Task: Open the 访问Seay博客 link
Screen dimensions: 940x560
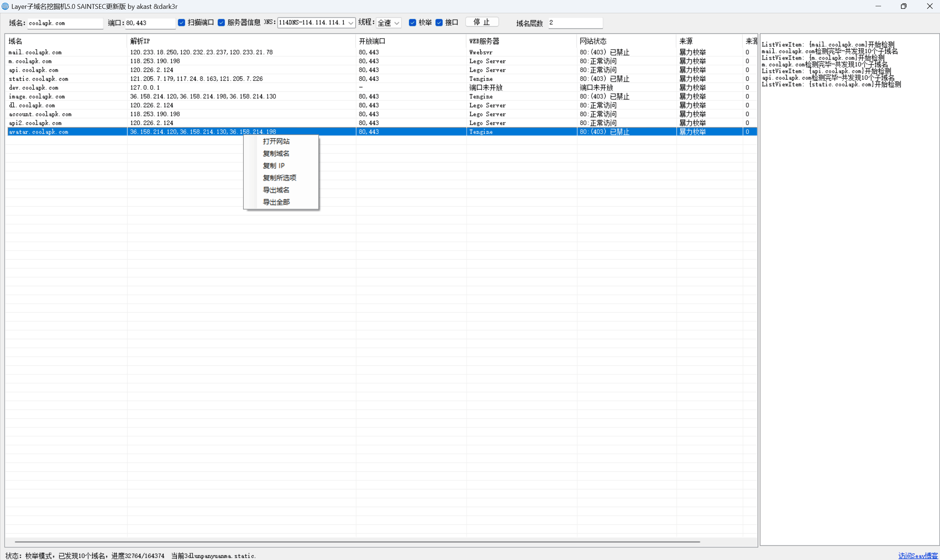Action: [918, 556]
